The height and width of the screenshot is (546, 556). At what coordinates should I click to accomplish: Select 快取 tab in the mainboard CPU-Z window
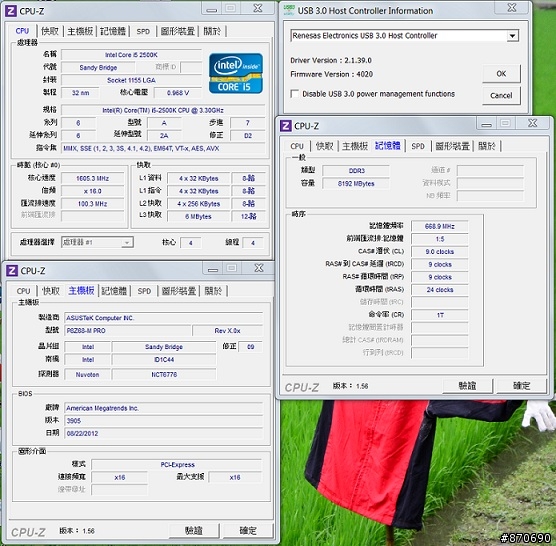click(x=51, y=291)
